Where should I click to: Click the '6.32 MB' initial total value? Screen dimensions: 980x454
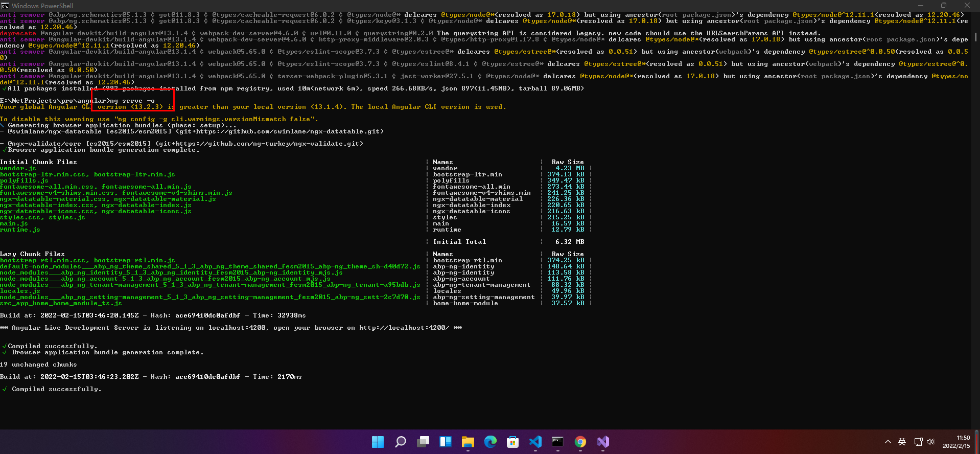(570, 242)
